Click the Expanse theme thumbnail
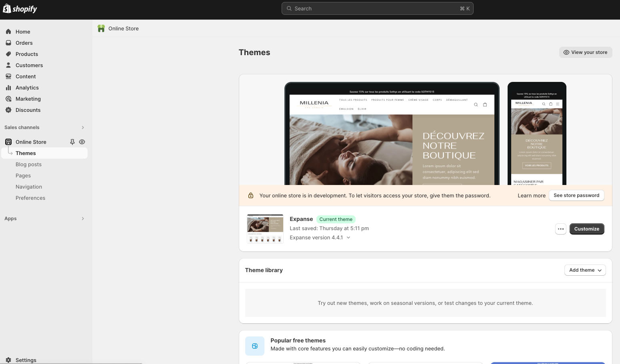Screen dimensions: 620x364 [x=265, y=229]
